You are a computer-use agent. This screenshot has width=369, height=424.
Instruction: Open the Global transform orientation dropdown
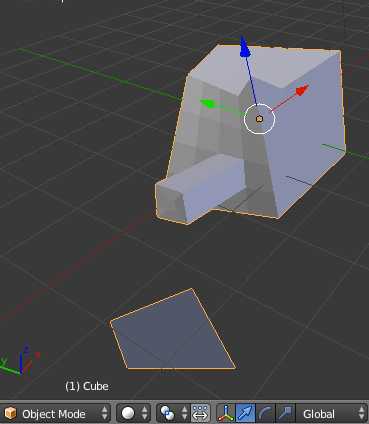(x=332, y=413)
